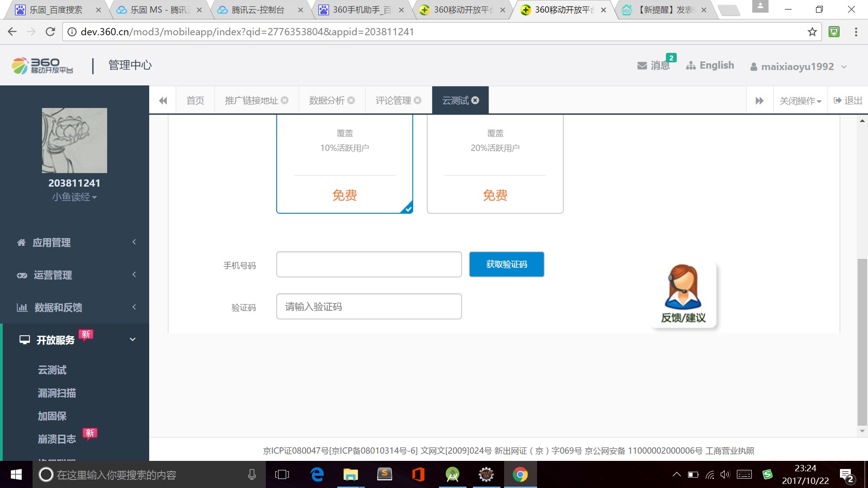
Task: Open the maixiaoyu1992 account dropdown
Action: [x=798, y=66]
